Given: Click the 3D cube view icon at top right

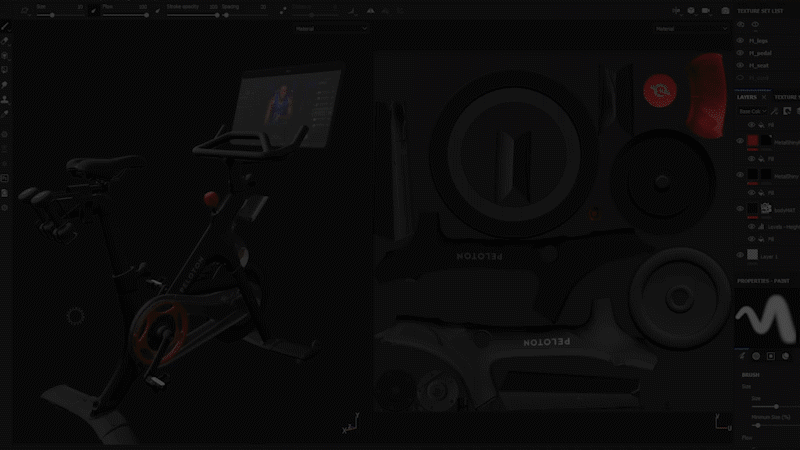Looking at the screenshot, I should pos(691,10).
